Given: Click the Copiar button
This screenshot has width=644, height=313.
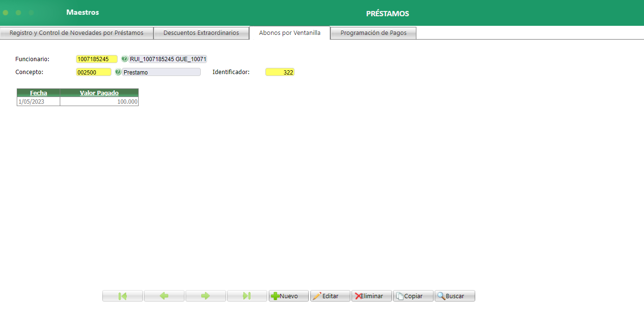Looking at the screenshot, I should coord(413,295).
